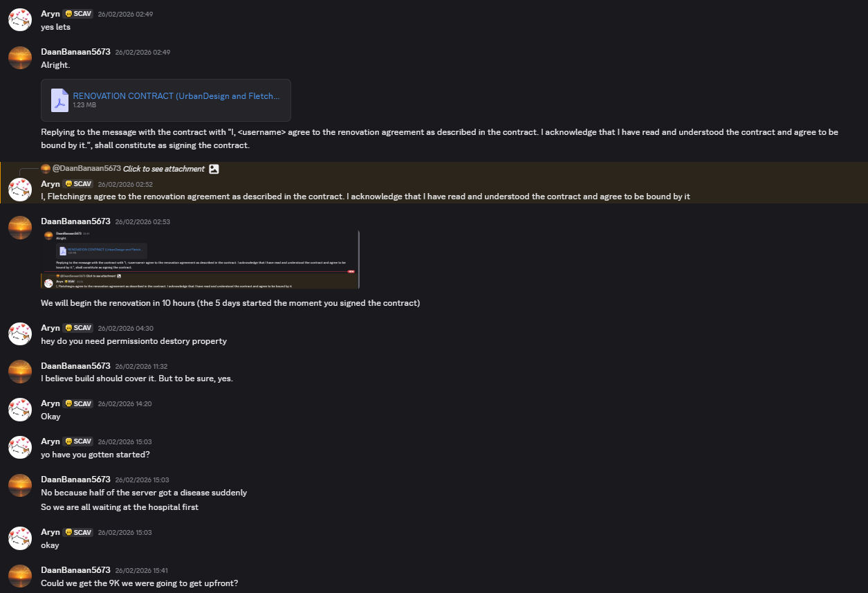Select Aryn's username above "hey do you need permission"
Viewport: 868px width, 593px height.
[x=50, y=328]
